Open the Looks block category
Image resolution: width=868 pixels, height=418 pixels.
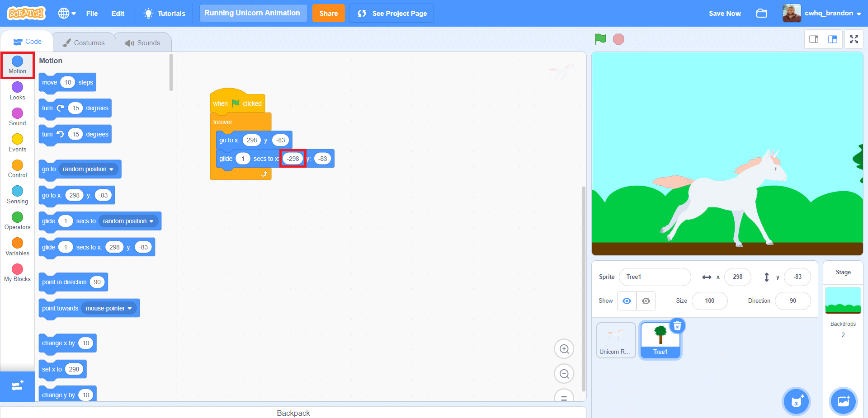pos(17,90)
